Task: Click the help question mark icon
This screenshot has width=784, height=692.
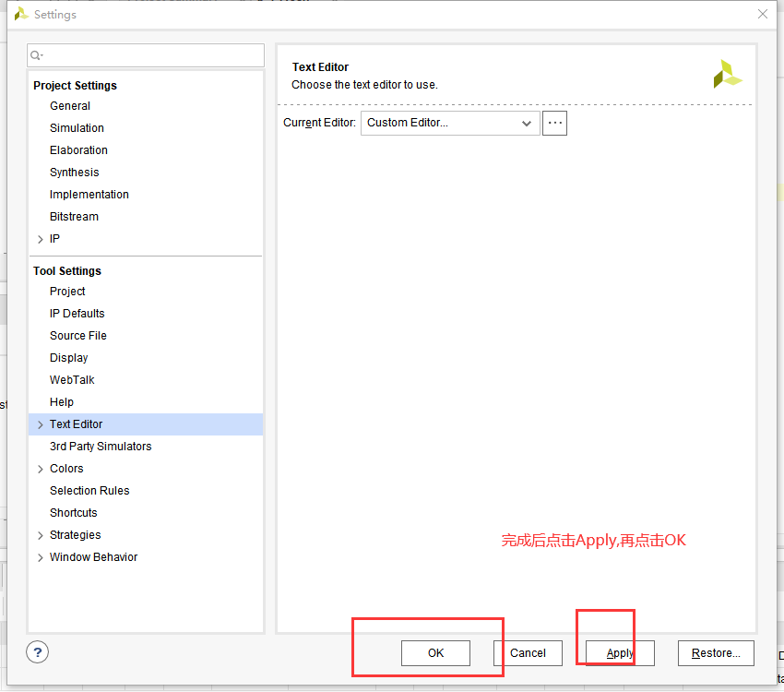Action: coord(38,652)
